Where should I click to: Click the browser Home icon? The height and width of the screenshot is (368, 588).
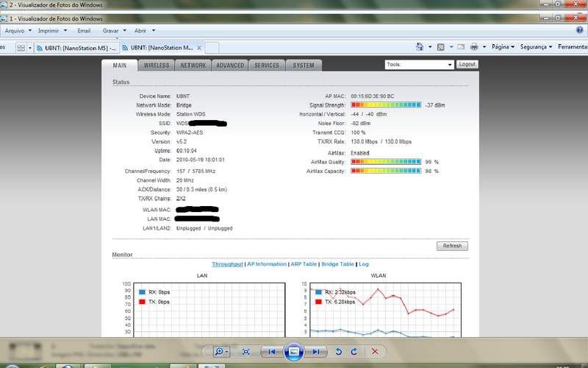click(x=420, y=47)
